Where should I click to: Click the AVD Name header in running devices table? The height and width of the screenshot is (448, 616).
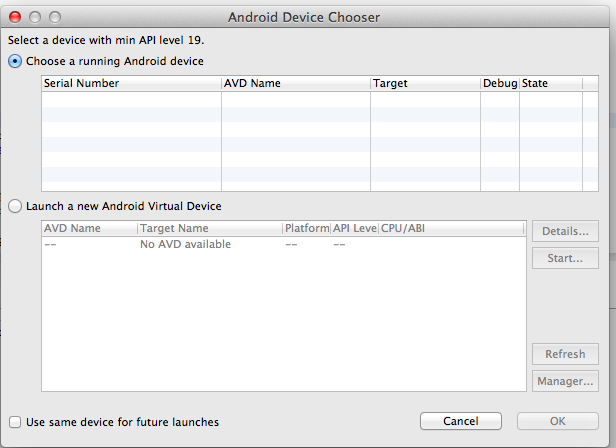pyautogui.click(x=296, y=83)
